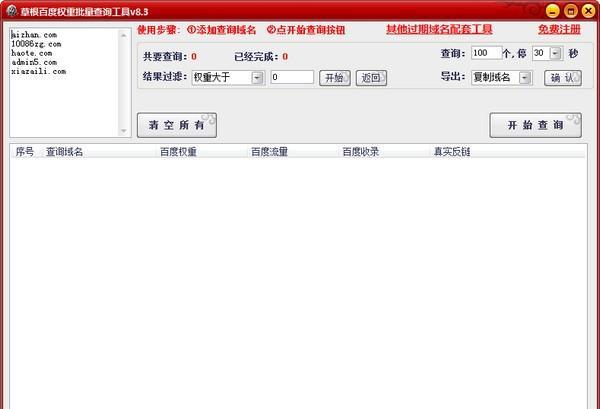The height and width of the screenshot is (409, 600).
Task: Click the 确认 export button
Action: pyautogui.click(x=563, y=78)
